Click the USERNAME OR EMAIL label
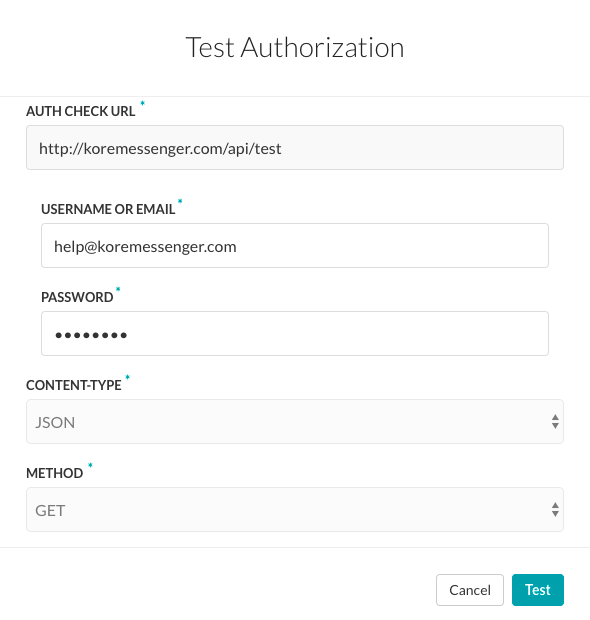 [x=108, y=209]
